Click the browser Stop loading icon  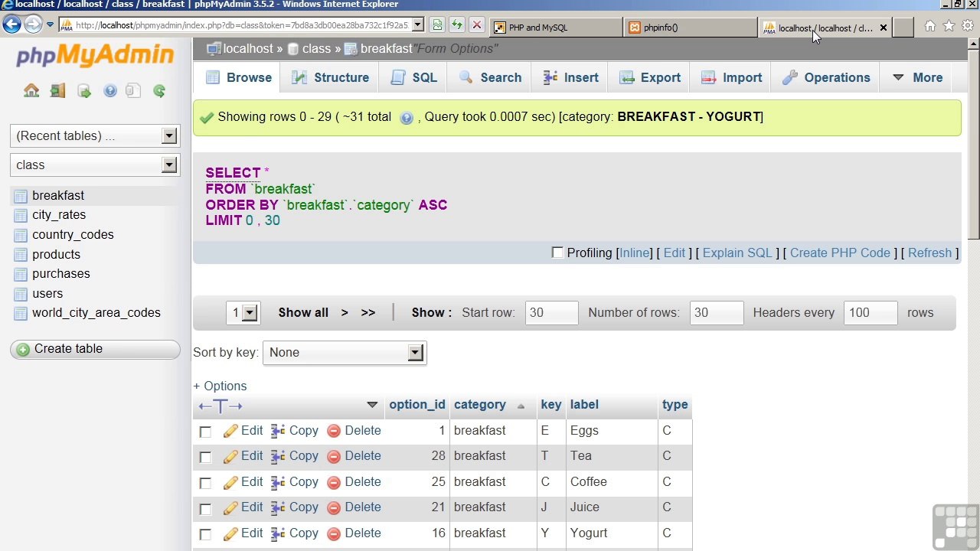[x=476, y=25]
